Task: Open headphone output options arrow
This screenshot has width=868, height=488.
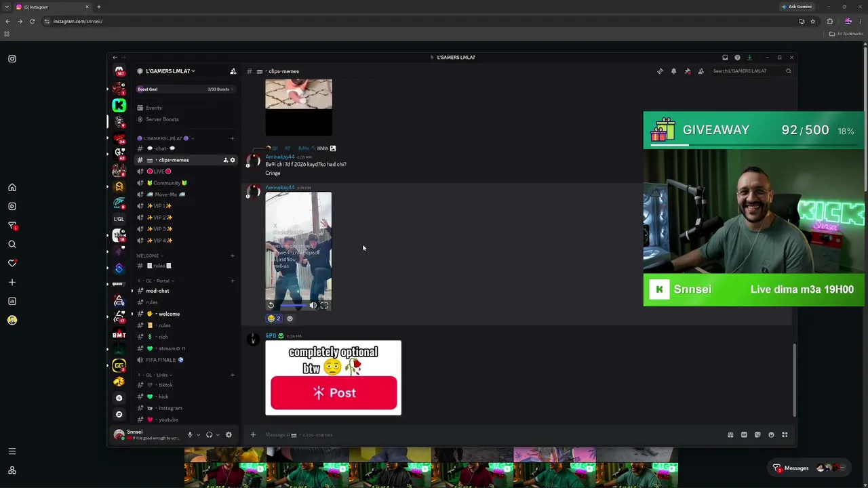Action: 217,434
